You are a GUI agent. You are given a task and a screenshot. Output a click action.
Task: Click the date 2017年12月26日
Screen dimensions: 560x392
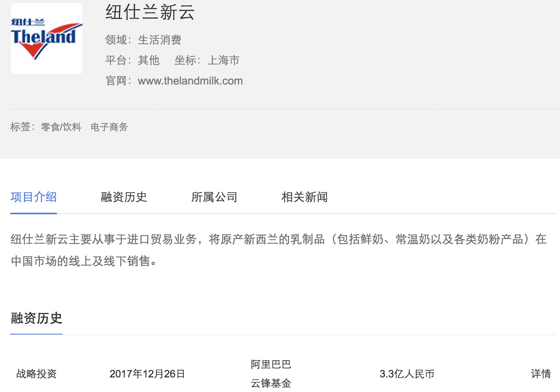click(147, 374)
